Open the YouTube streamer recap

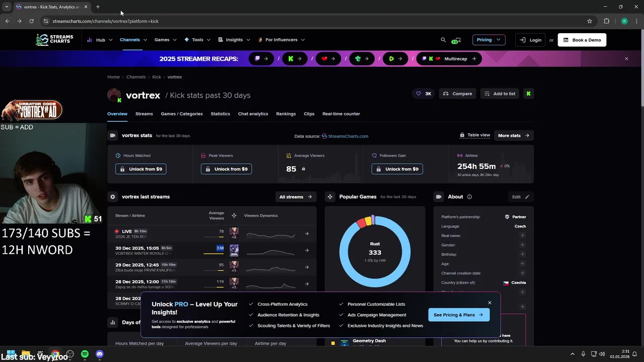tap(328, 59)
